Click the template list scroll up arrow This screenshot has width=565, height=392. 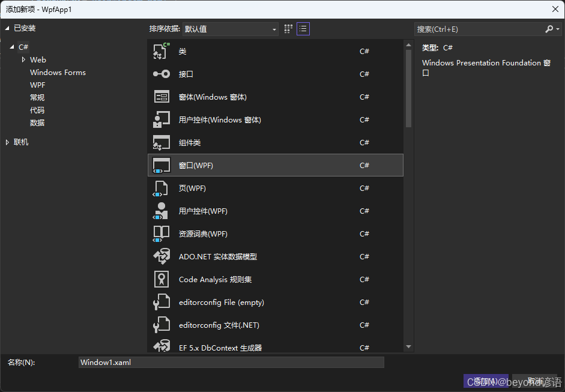408,45
